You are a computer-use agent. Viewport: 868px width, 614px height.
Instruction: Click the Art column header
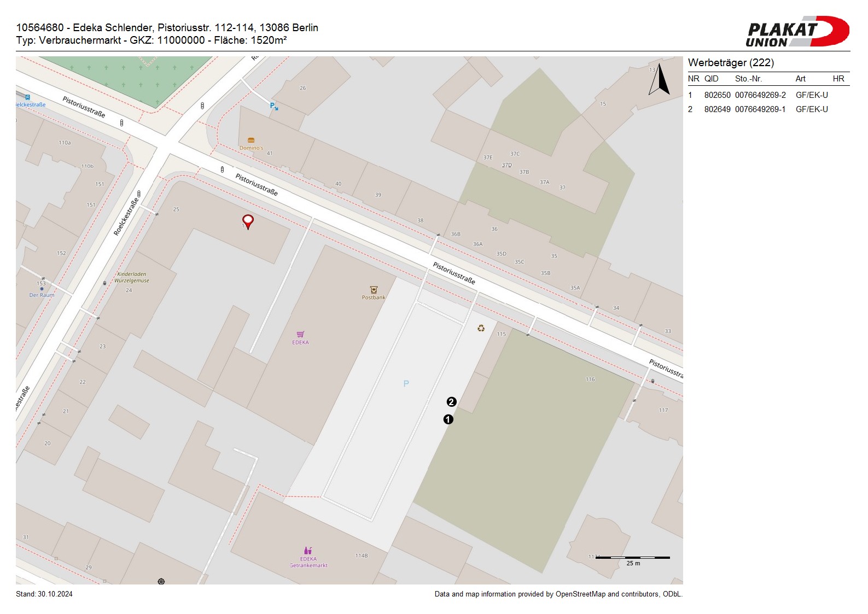[x=800, y=79]
